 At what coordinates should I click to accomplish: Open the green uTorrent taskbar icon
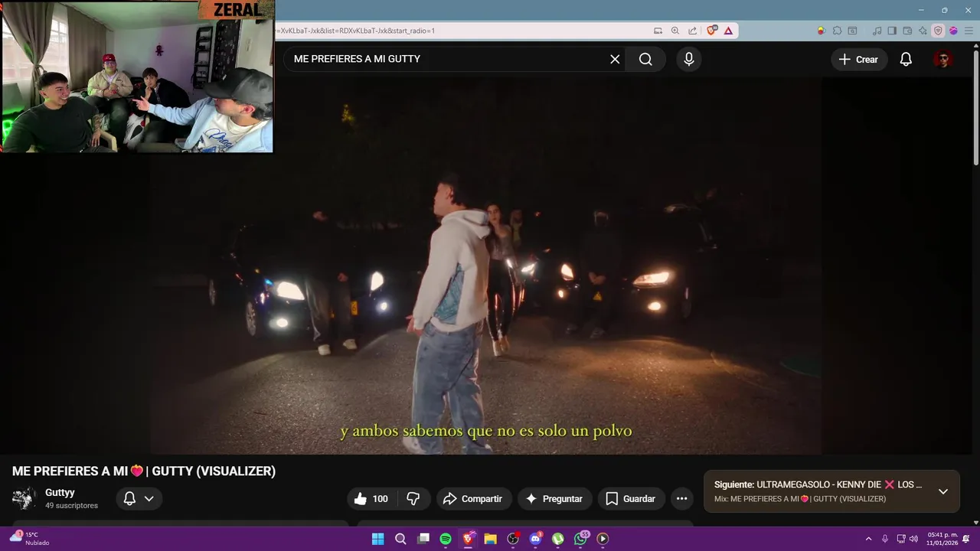(558, 539)
